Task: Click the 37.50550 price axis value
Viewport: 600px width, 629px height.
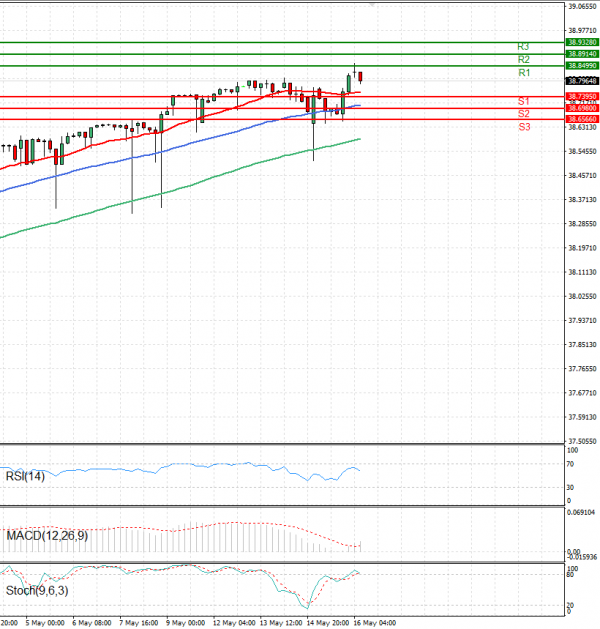Action: (x=582, y=441)
